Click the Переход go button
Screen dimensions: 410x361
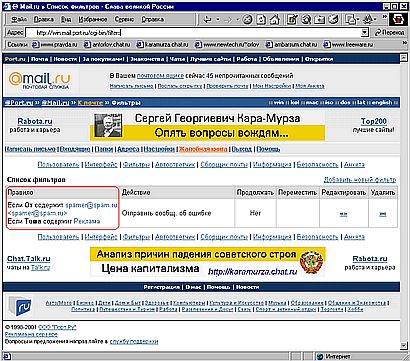(x=387, y=32)
